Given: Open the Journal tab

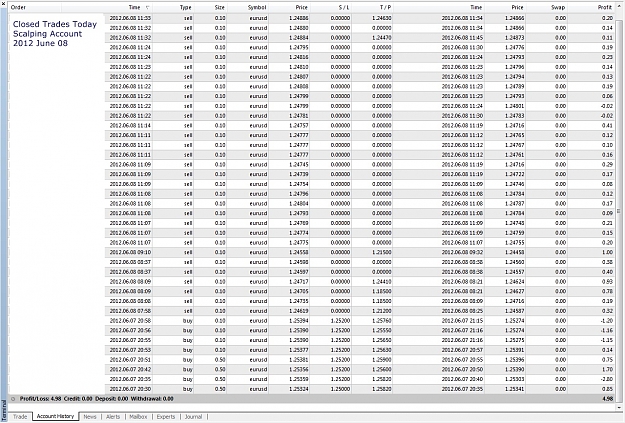Looking at the screenshot, I should tap(193, 417).
